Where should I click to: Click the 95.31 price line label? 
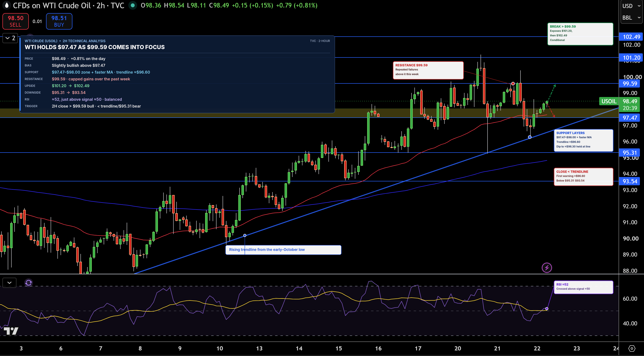629,153
